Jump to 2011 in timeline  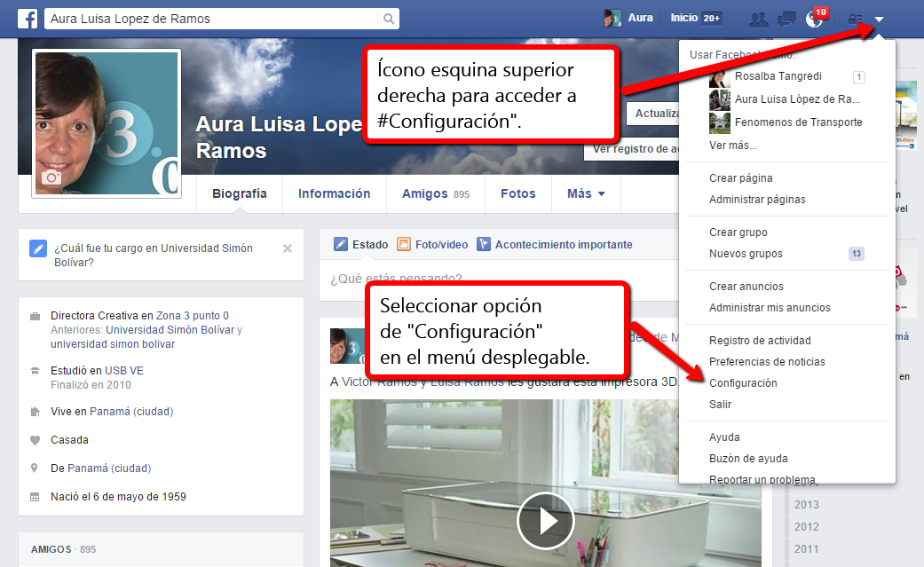806,548
